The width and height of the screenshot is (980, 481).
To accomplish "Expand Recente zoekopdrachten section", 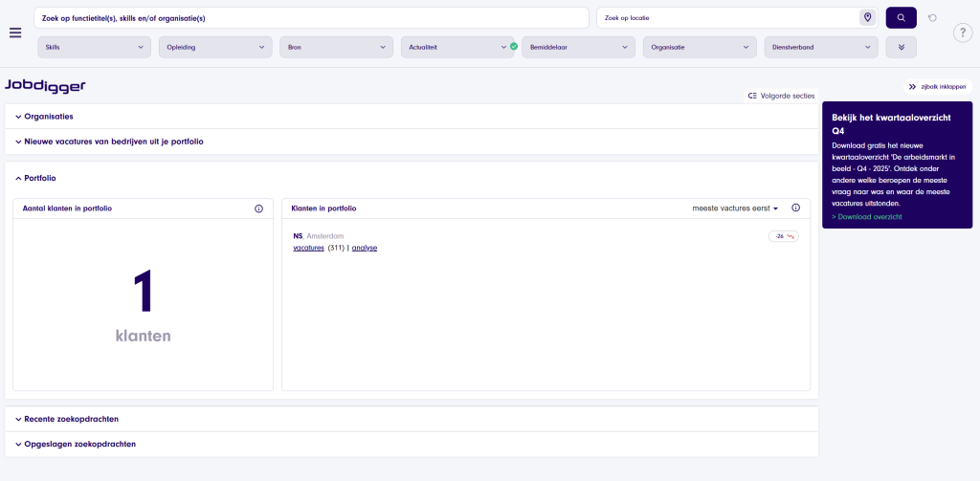I will click(71, 419).
